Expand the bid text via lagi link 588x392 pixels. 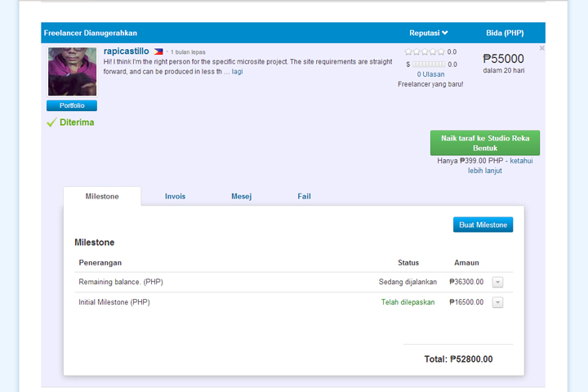pyautogui.click(x=237, y=72)
